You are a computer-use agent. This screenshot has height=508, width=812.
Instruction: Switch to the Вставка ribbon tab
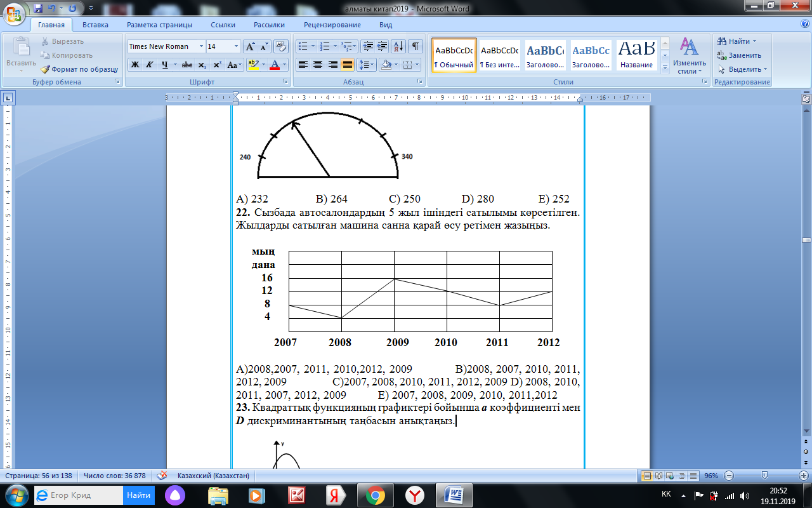coord(95,25)
